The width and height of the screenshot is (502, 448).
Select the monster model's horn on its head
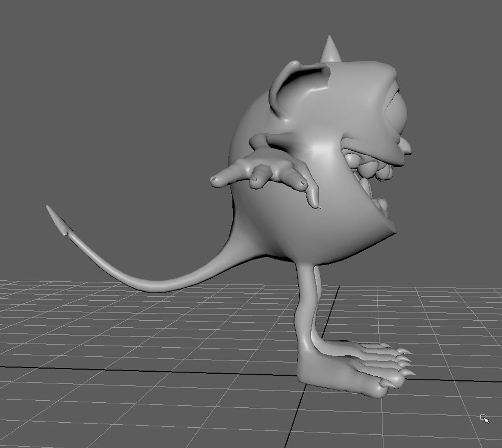[x=330, y=50]
